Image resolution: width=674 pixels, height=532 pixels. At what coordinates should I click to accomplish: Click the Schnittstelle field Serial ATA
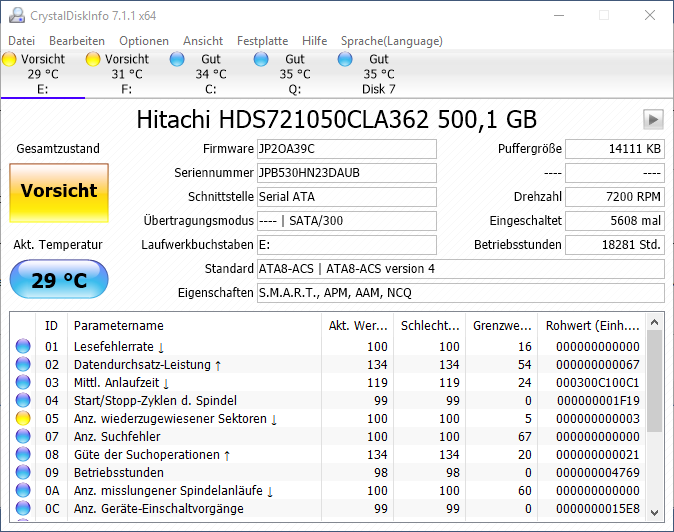pos(346,197)
